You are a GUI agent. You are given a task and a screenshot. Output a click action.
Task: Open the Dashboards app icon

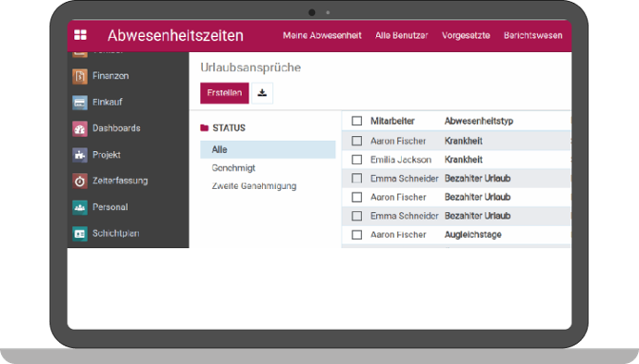[x=80, y=129]
